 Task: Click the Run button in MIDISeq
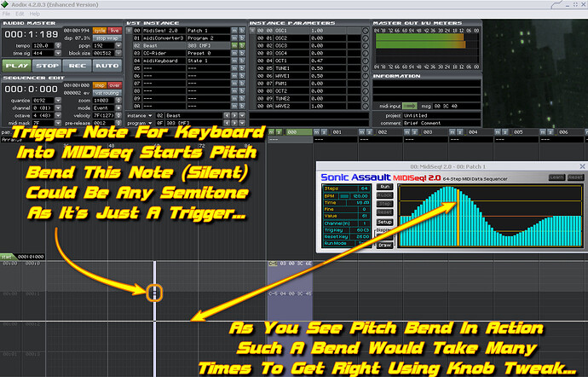[x=384, y=186]
